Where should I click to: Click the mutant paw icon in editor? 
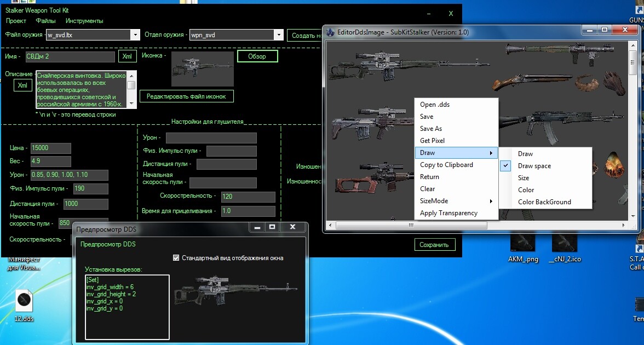point(614,83)
